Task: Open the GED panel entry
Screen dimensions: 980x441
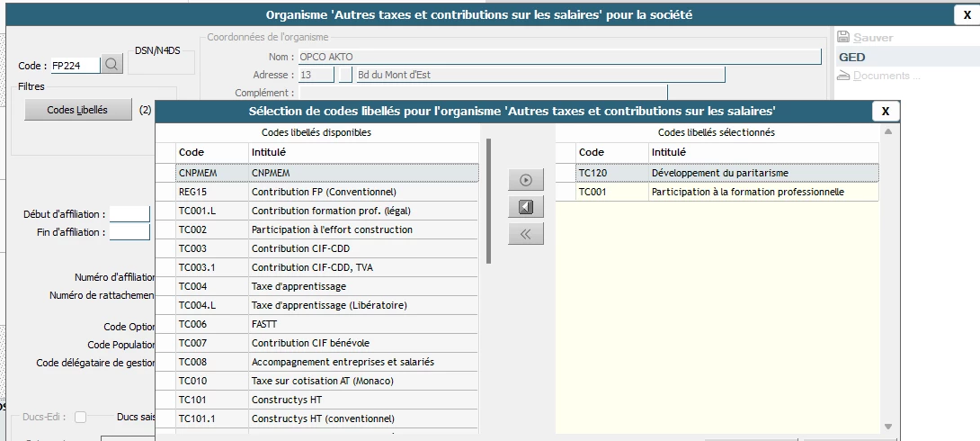Action: pyautogui.click(x=852, y=57)
